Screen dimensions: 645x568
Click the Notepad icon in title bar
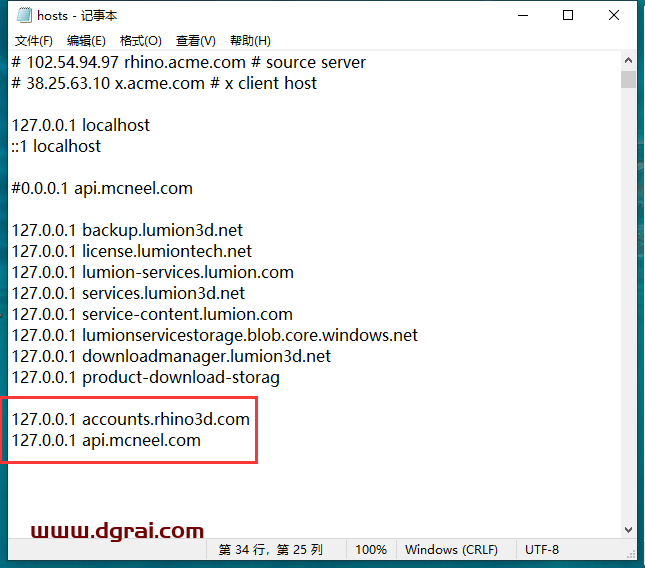(x=24, y=15)
